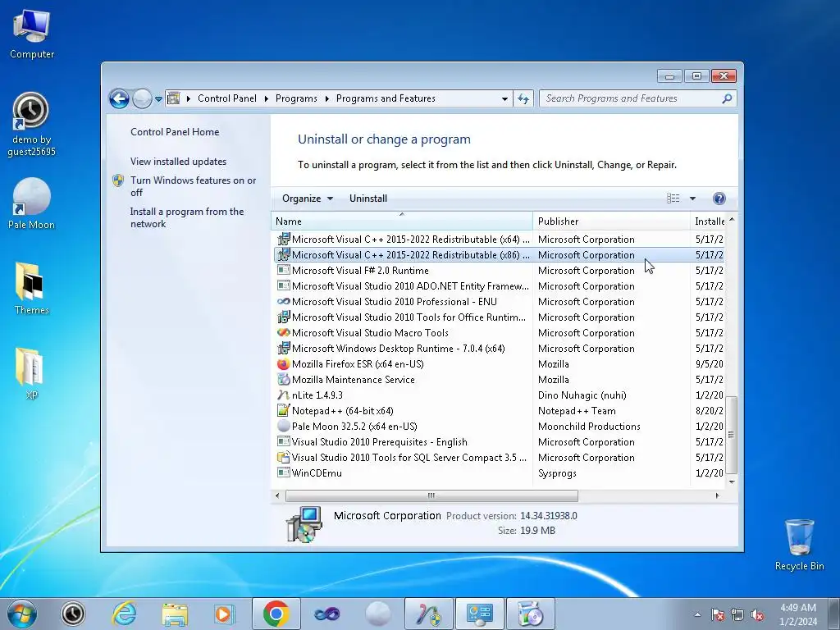Screen dimensions: 840x630
Task: Switch to Control Panel taskbar button
Action: 479,614
